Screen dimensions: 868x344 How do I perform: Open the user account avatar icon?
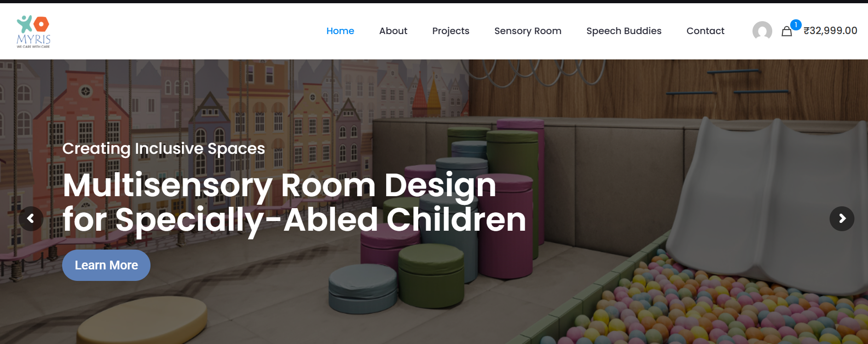(762, 31)
